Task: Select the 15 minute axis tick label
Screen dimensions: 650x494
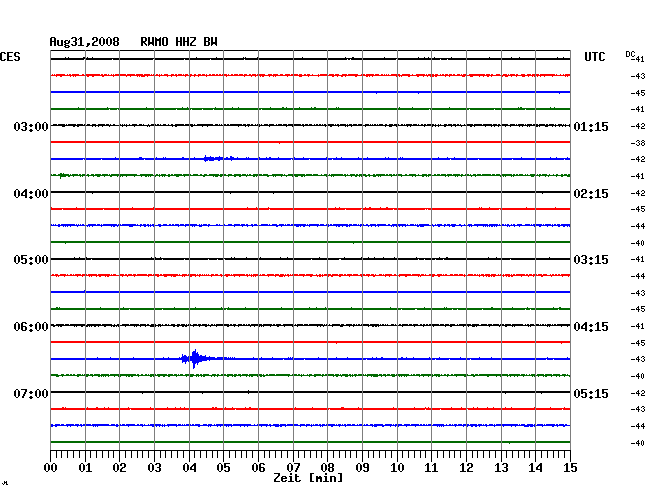Action: coord(570,467)
